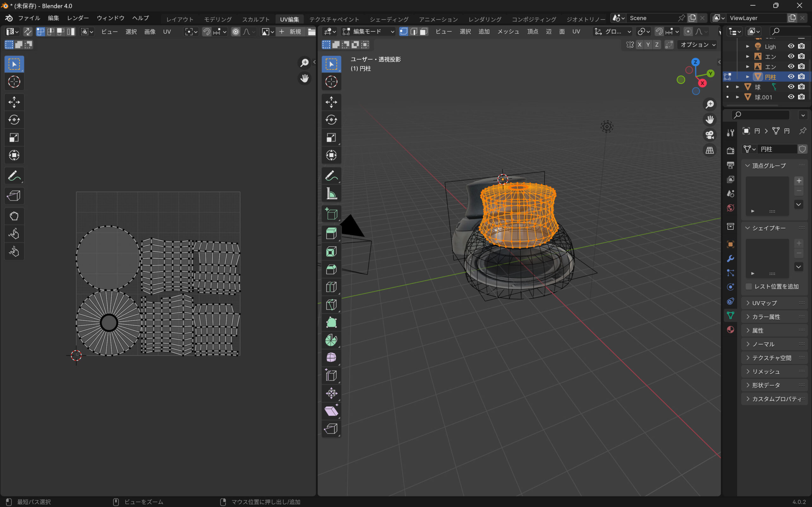Viewport: 812px width, 507px height.
Task: Open the オプション dropdown in viewport
Action: click(697, 45)
